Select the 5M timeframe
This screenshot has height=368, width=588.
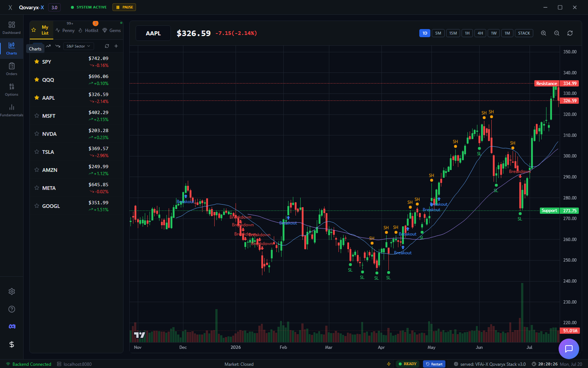(x=438, y=33)
